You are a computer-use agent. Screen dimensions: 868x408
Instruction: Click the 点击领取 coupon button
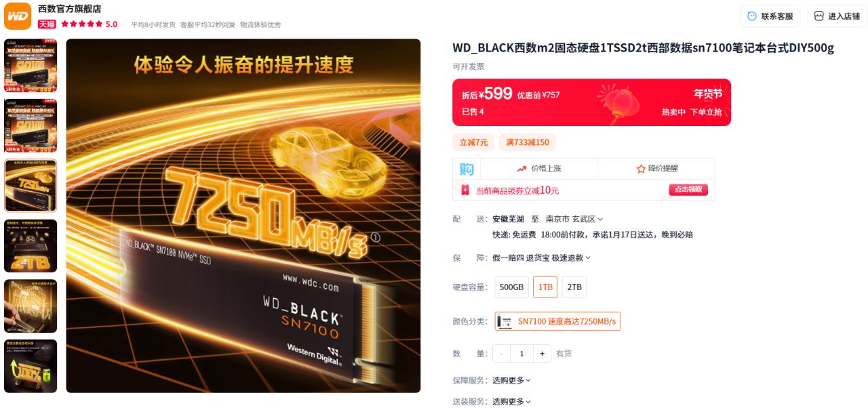[x=688, y=190]
